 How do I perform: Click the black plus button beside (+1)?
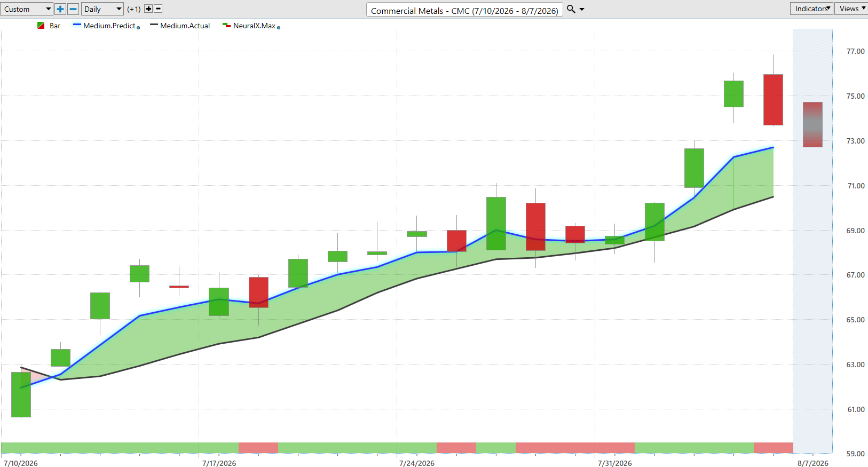(148, 9)
